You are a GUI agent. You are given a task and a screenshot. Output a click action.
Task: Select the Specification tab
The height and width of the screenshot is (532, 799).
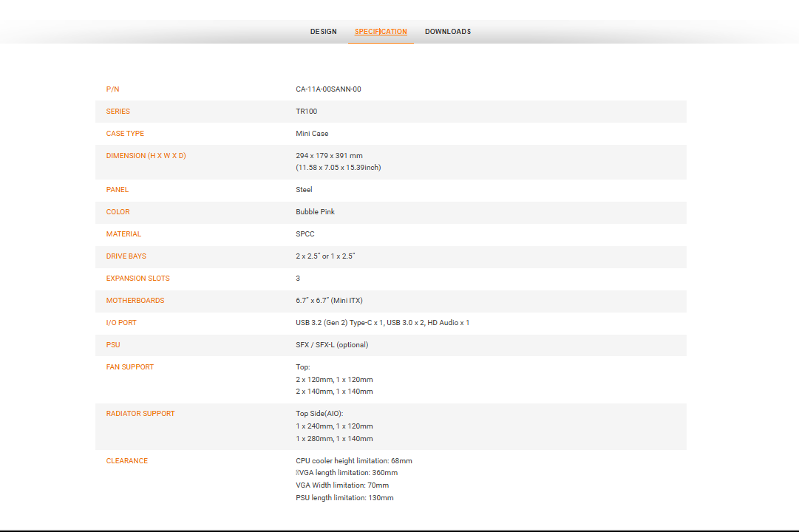pyautogui.click(x=381, y=32)
